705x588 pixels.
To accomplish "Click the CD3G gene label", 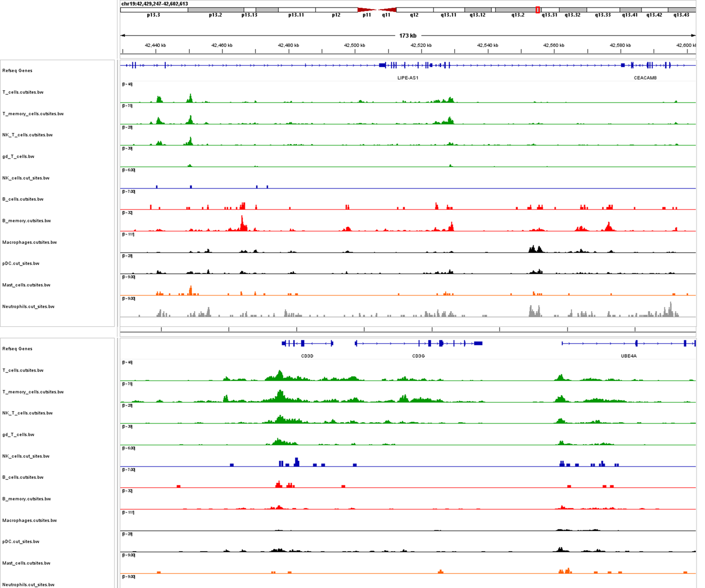I will click(418, 356).
